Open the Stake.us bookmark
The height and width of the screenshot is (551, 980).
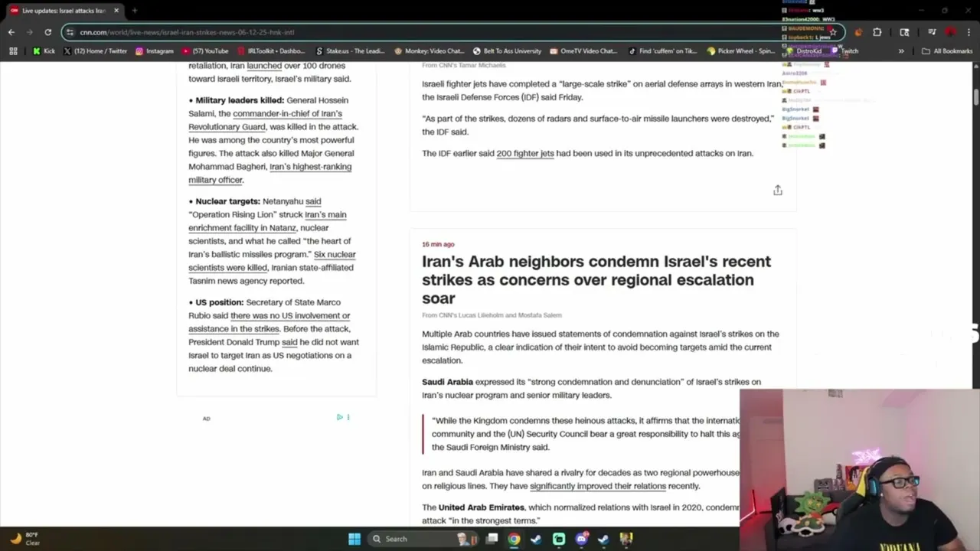[x=349, y=51]
